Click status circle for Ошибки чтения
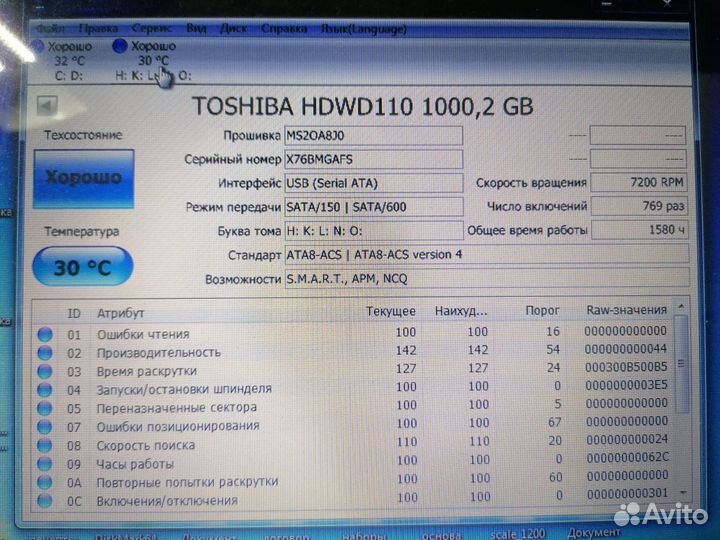The height and width of the screenshot is (540, 720). coord(45,334)
